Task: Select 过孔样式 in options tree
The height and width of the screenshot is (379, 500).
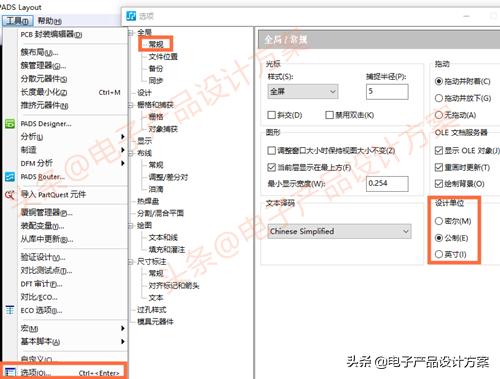Action: point(152,310)
